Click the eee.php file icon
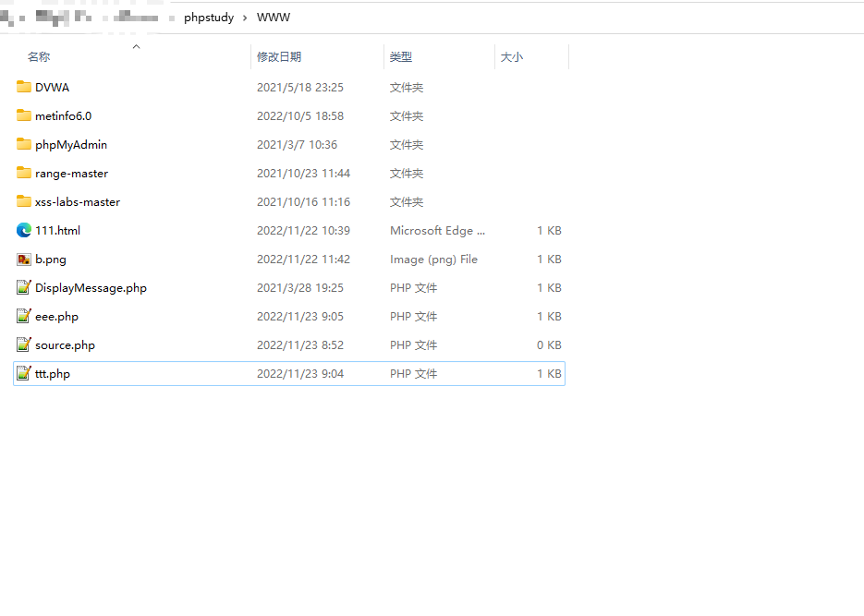 point(24,316)
